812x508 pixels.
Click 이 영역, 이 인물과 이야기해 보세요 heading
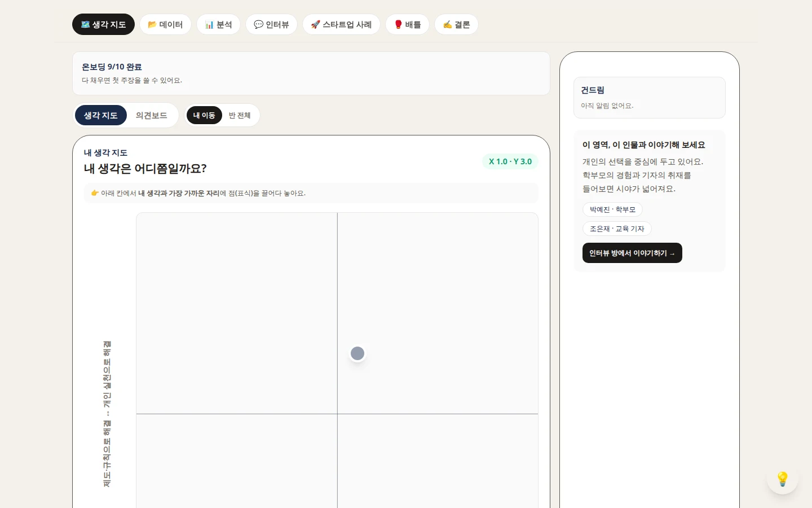(643, 144)
